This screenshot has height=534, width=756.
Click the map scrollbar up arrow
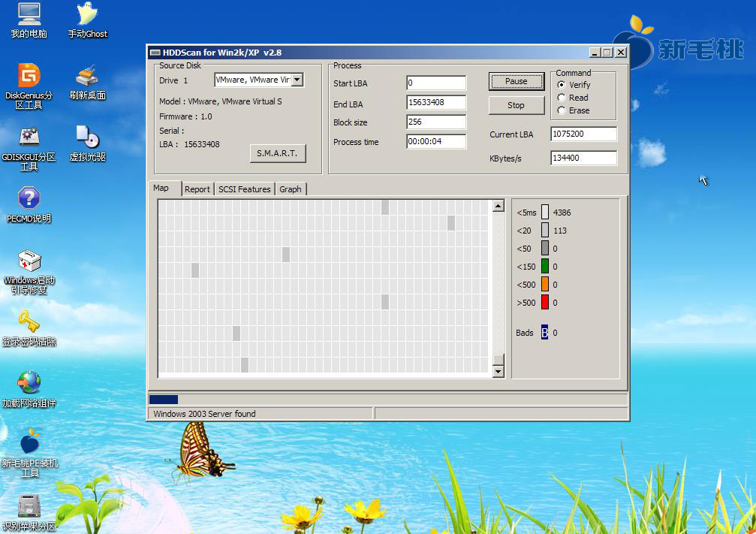pos(498,206)
